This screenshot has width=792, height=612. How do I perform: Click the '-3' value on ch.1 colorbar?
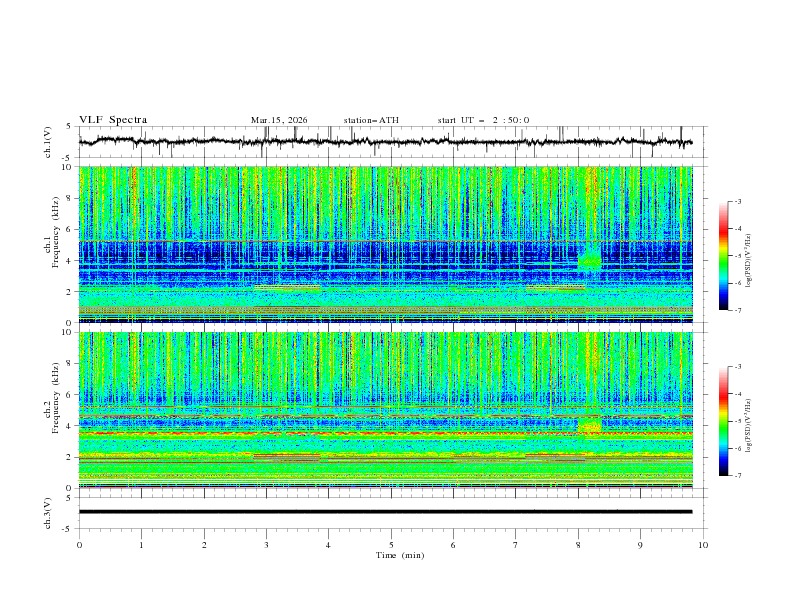pos(737,202)
